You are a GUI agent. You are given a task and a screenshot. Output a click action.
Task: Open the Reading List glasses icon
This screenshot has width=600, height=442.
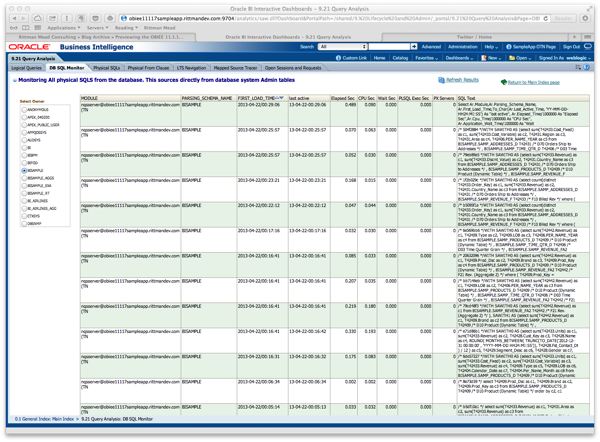[x=14, y=28]
